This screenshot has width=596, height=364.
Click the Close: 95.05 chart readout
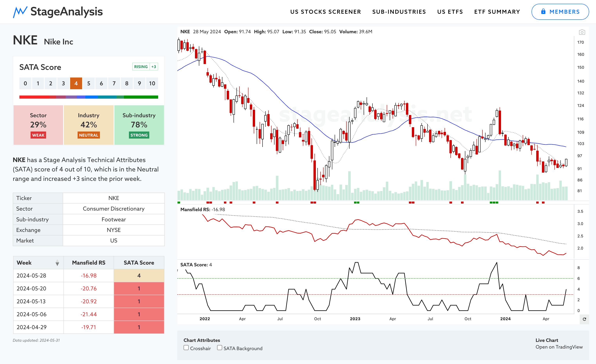(x=322, y=32)
